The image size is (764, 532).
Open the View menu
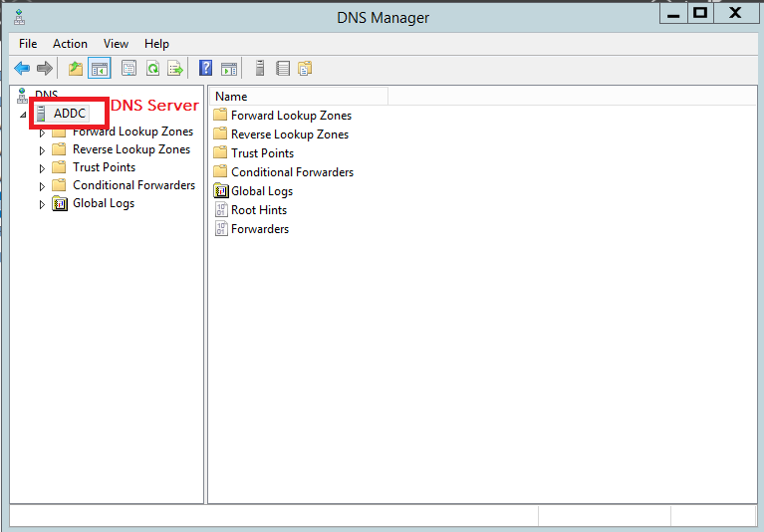(x=117, y=44)
